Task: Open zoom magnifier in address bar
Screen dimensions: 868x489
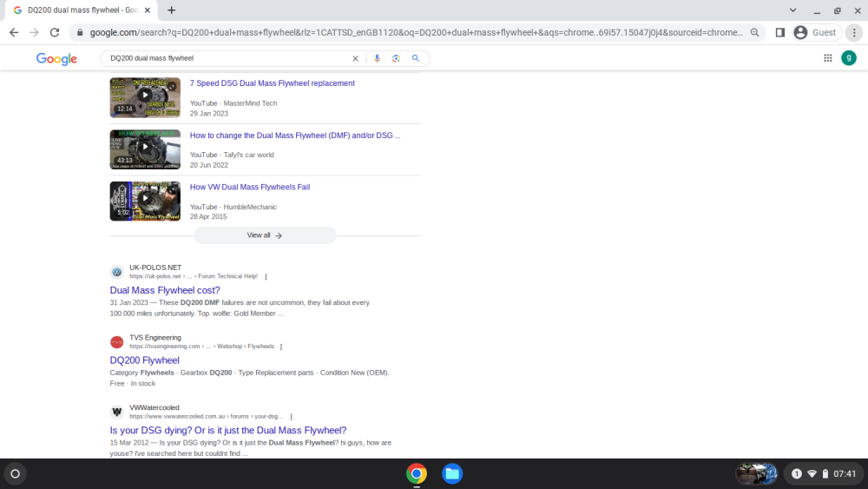Action: click(754, 33)
